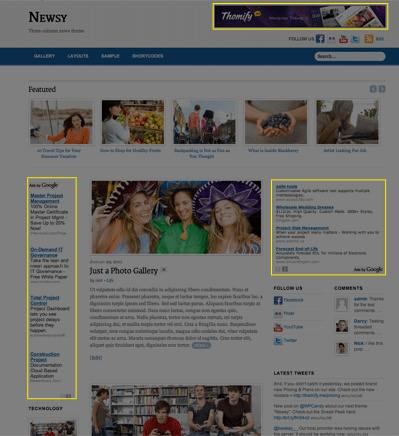Click YouTube icon in Follow Us sidebar
This screenshot has width=399, height=436.
(278, 327)
